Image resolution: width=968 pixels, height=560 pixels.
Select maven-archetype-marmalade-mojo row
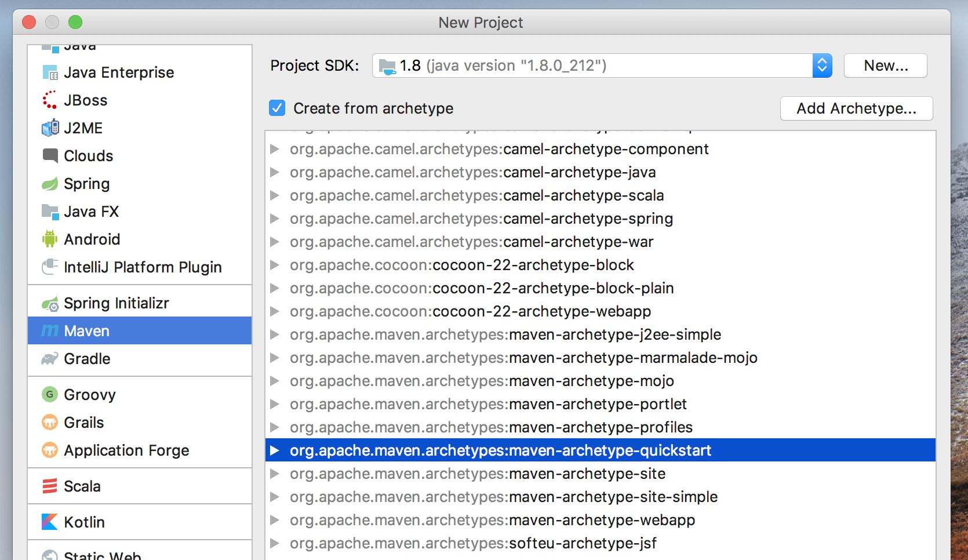(x=601, y=358)
